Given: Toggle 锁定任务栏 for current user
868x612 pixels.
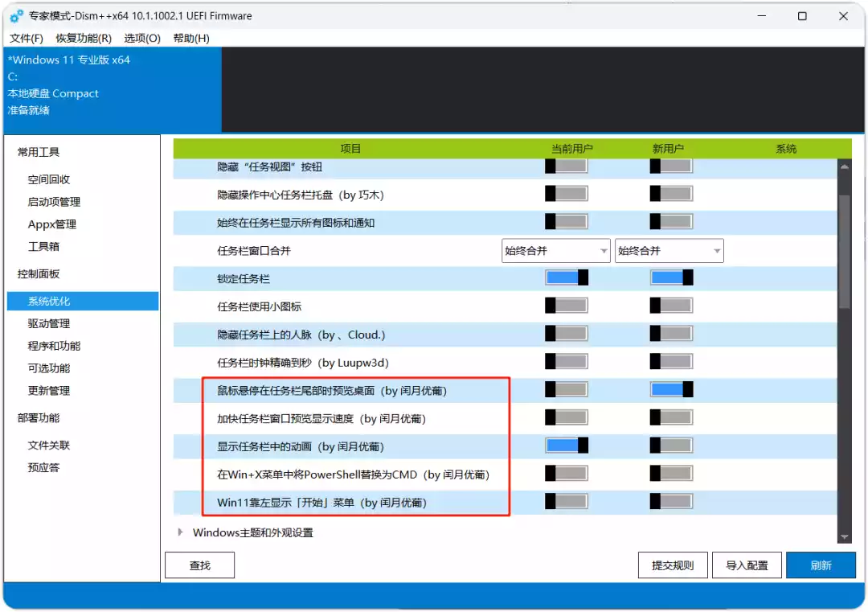Looking at the screenshot, I should coord(567,277).
